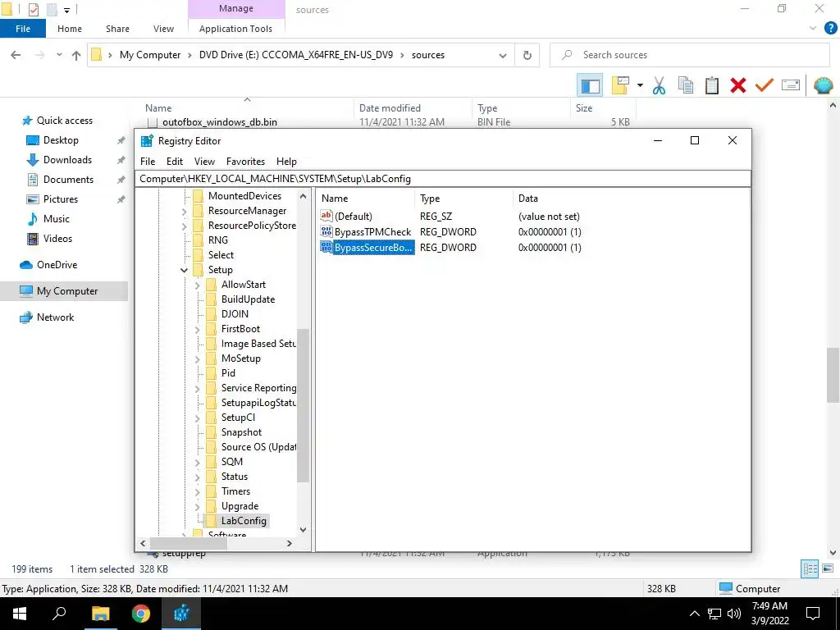840x630 pixels.
Task: Click the New folder quick access icon
Action: [52, 10]
